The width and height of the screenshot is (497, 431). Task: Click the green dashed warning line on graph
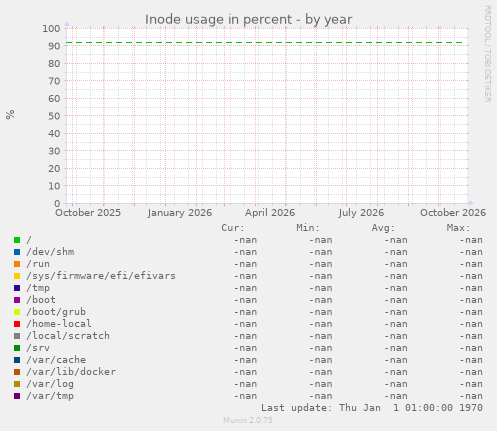pos(264,43)
